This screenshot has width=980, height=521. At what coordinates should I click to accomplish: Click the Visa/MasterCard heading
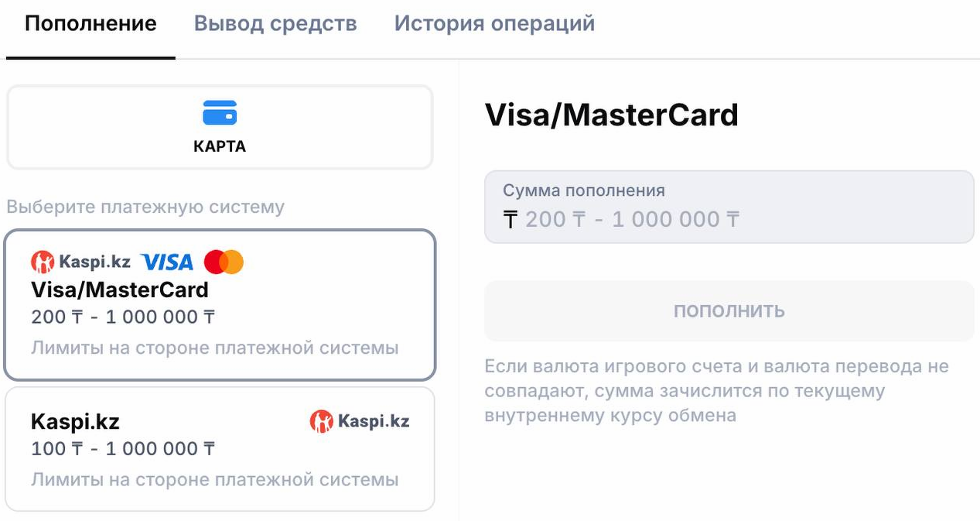point(612,114)
